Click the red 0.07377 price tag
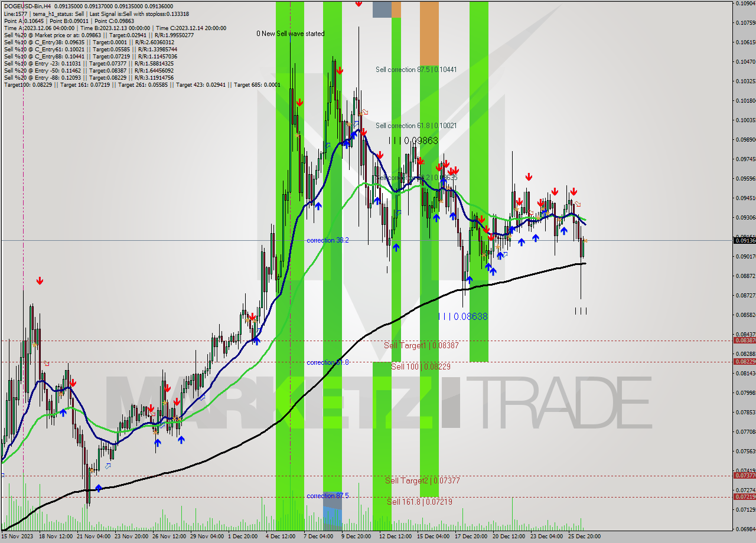756x543 pixels. 744,476
